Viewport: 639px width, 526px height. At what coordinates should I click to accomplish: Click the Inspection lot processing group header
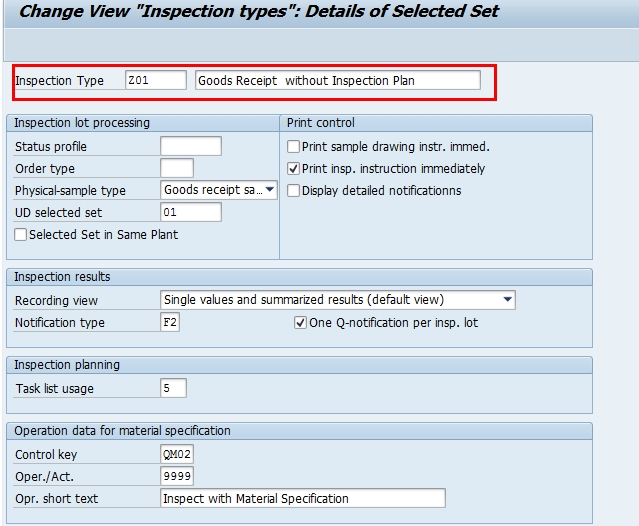tap(143, 123)
